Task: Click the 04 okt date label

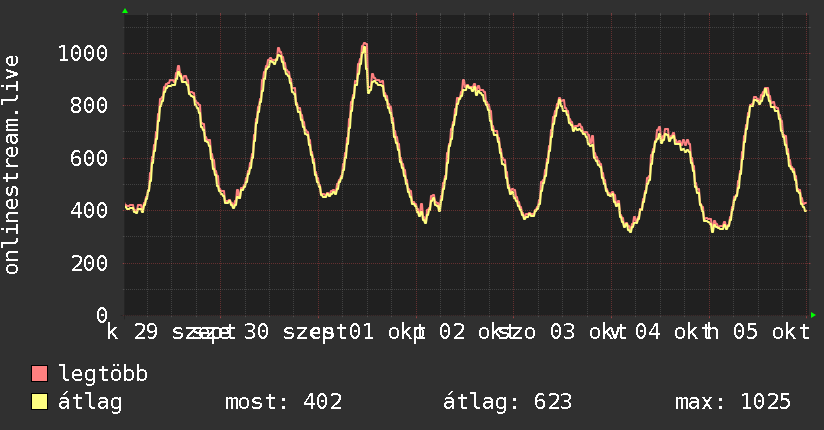Action: [x=674, y=332]
